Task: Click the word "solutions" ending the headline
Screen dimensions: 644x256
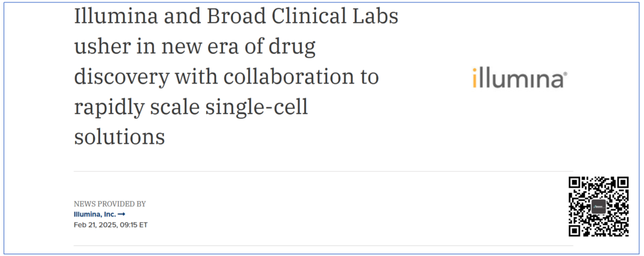Action: pyautogui.click(x=119, y=137)
